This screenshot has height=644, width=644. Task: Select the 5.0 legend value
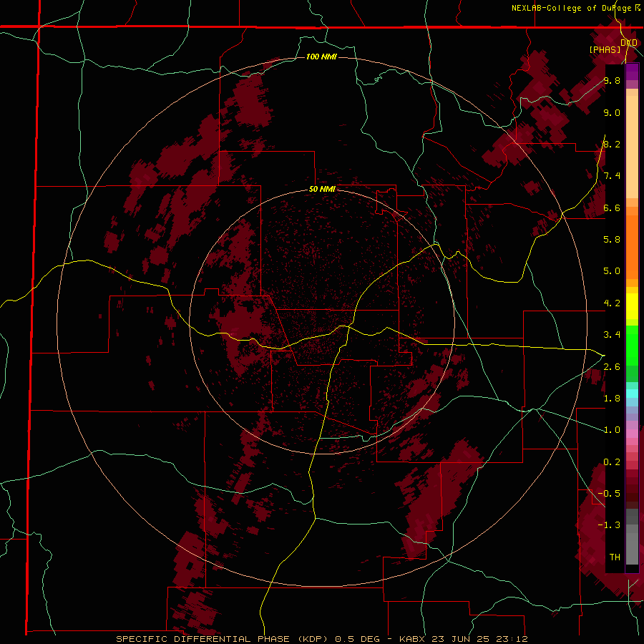tap(612, 271)
